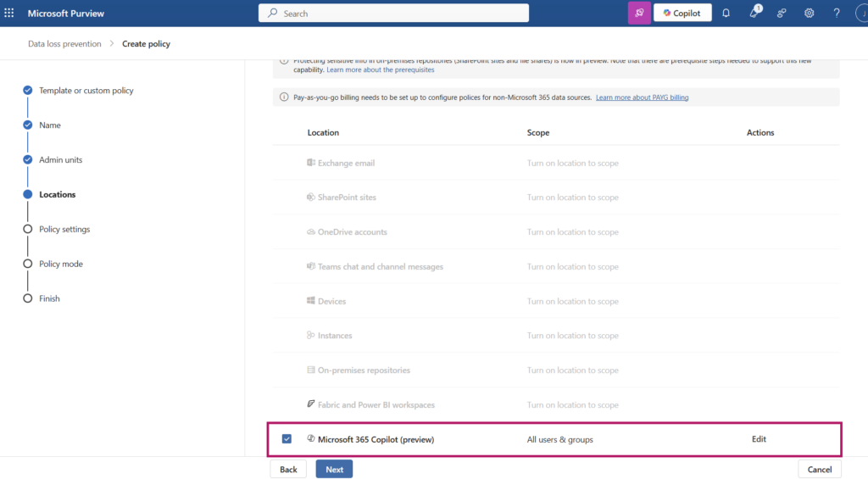Open Copilot from the header

click(682, 13)
